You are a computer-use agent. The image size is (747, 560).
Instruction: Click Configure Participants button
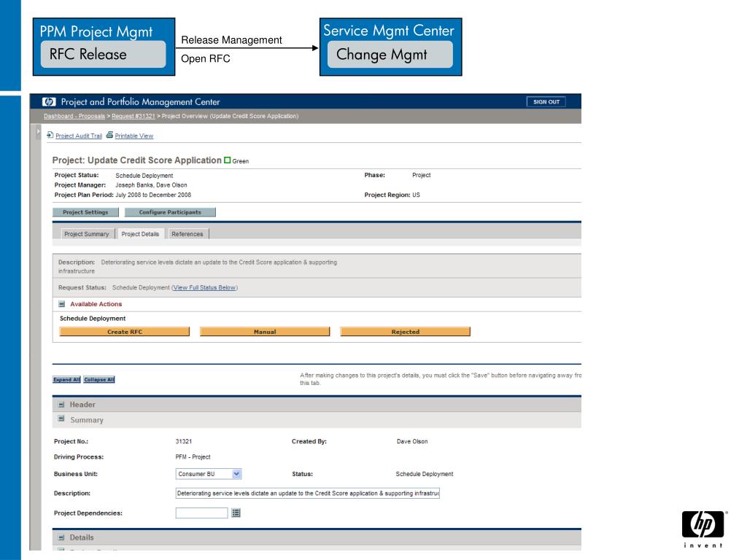click(x=170, y=212)
